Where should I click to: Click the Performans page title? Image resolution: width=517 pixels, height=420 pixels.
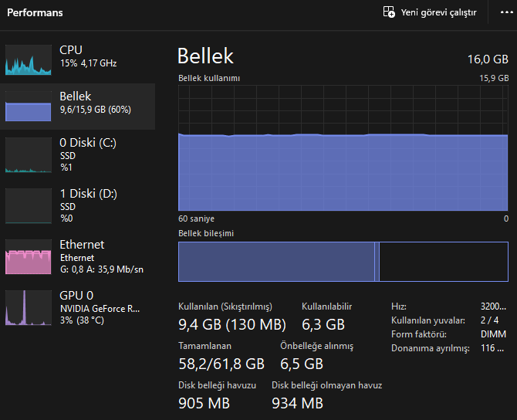point(35,12)
